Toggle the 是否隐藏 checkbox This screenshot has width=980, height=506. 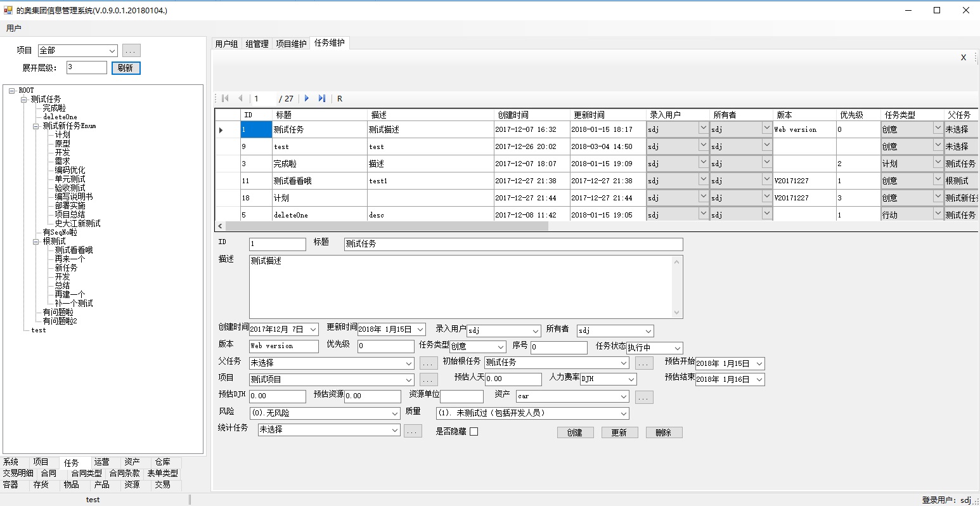[474, 432]
